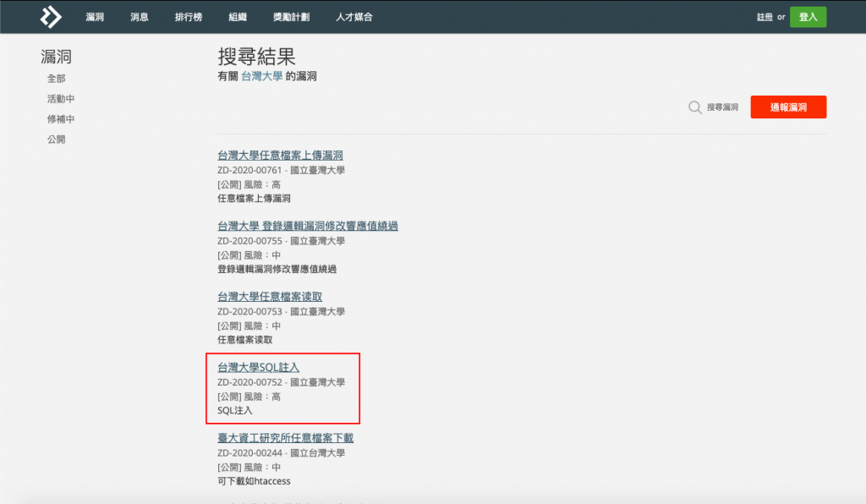Click the 搜尋結果 page heading
866x504 pixels.
[257, 57]
